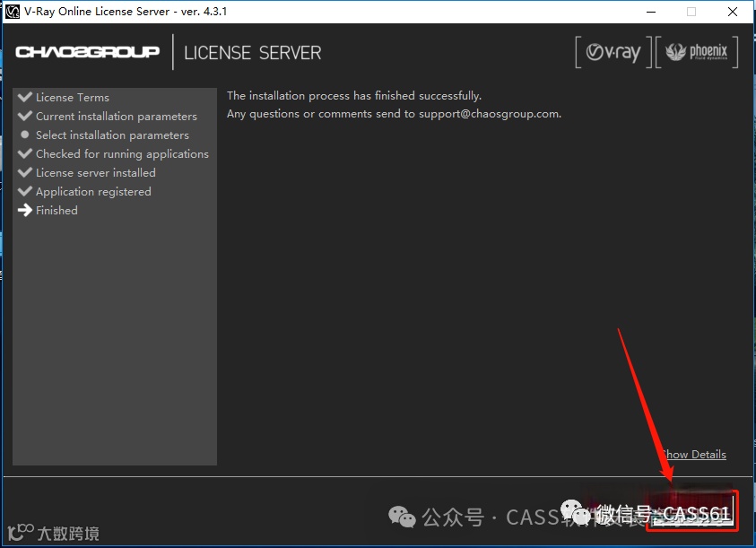Click the Phoenix logo in the header
This screenshot has height=548, width=756.
[697, 52]
